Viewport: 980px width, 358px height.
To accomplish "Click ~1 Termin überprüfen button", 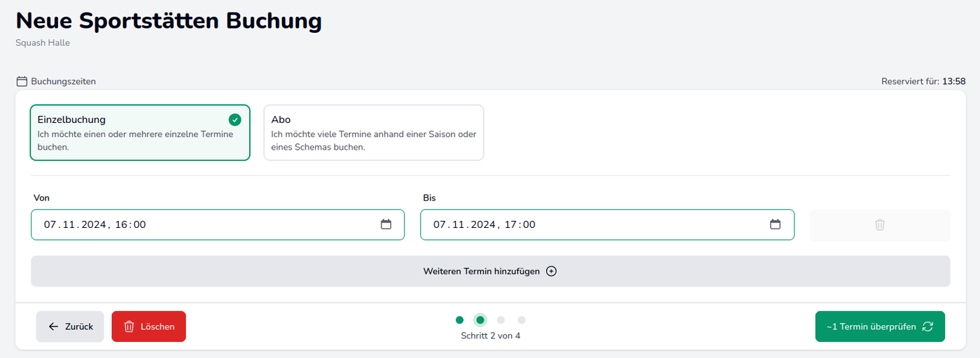I will pyautogui.click(x=879, y=327).
